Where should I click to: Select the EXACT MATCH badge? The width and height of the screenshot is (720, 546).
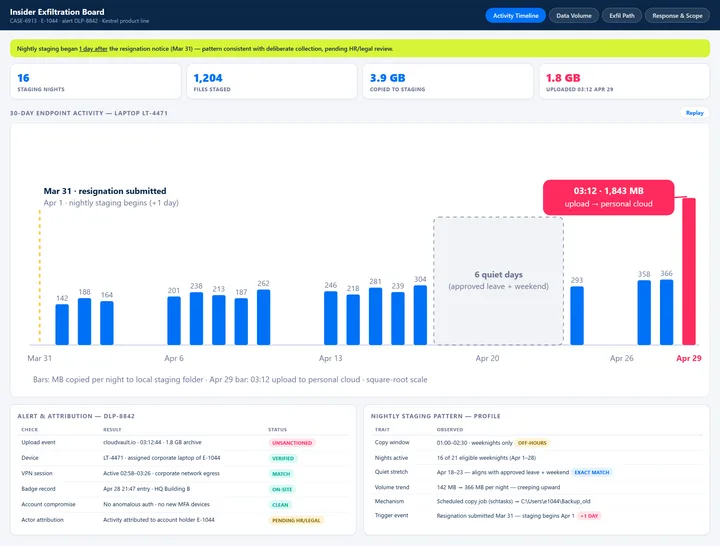pyautogui.click(x=592, y=472)
